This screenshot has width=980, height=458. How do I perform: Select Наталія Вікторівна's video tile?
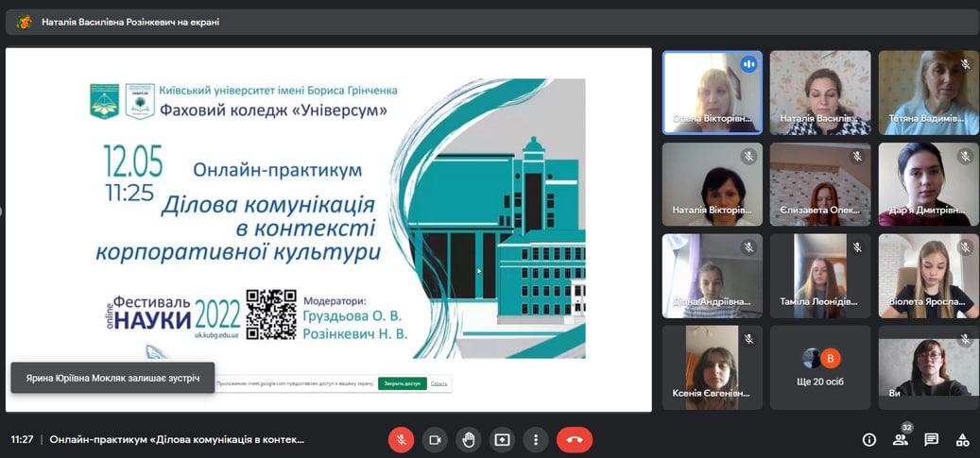click(713, 184)
